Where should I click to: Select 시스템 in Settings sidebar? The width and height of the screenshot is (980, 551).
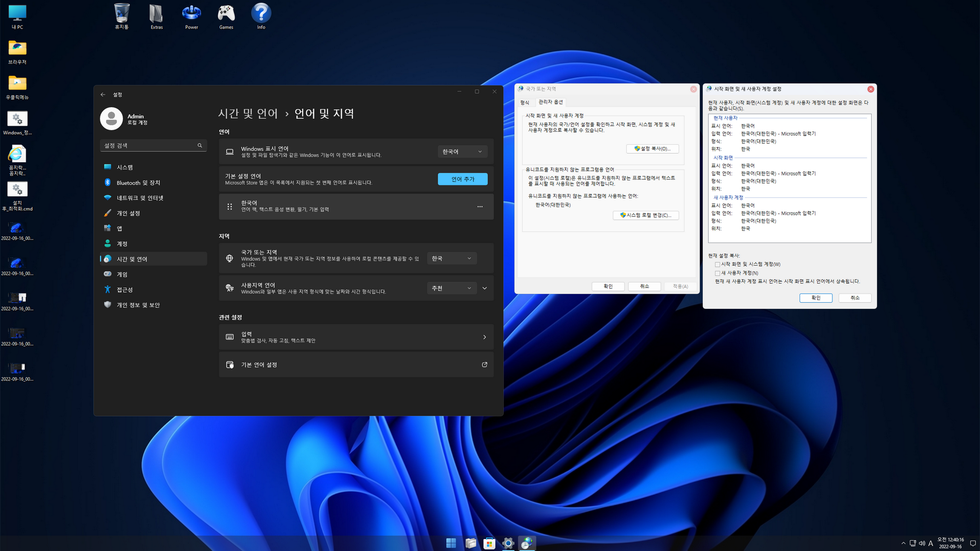(154, 167)
